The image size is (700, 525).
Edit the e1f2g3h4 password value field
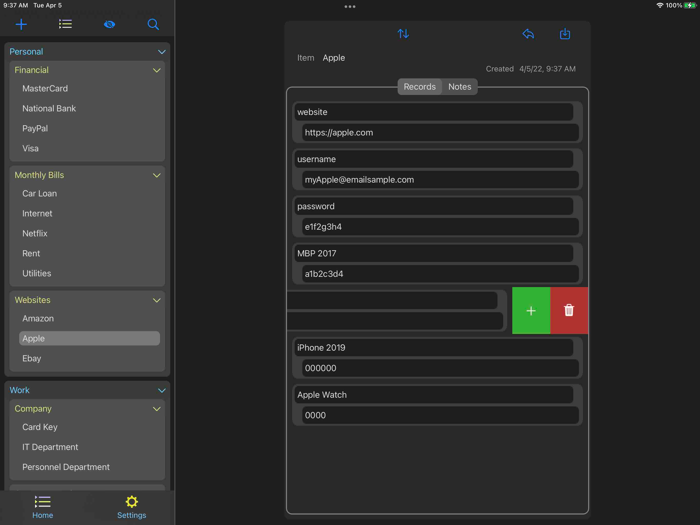440,227
